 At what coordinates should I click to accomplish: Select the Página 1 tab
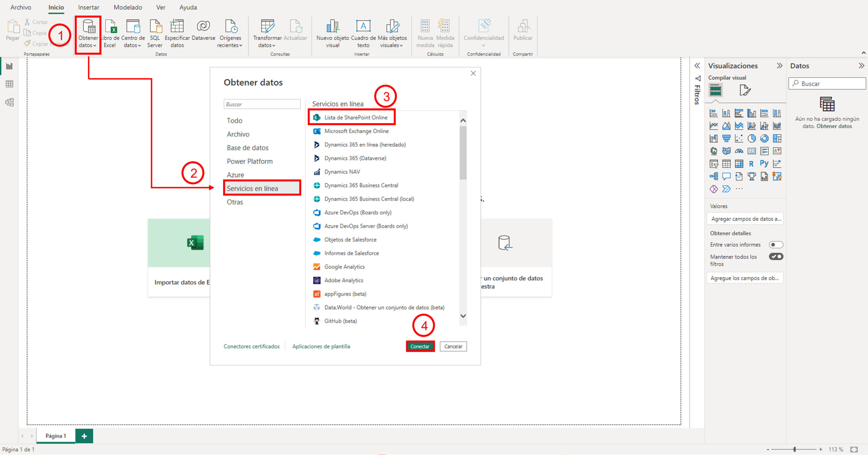[x=56, y=436]
